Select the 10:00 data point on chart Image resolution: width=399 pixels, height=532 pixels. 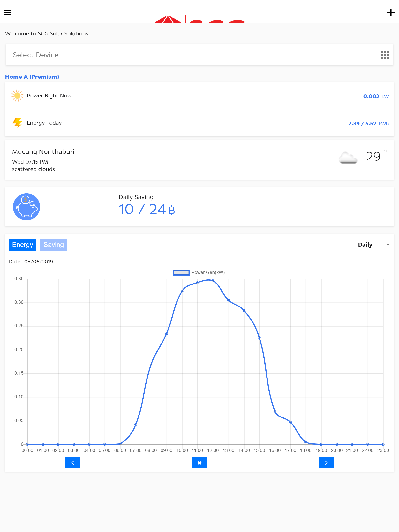click(182, 291)
